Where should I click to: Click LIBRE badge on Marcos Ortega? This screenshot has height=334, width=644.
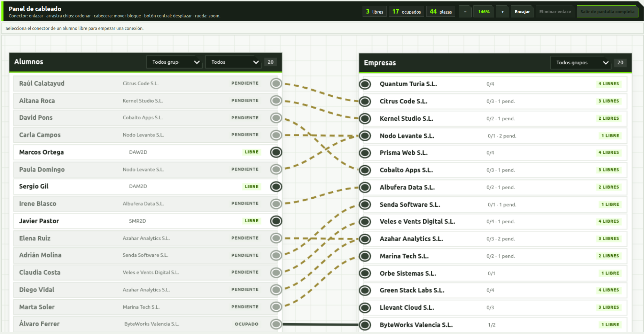click(x=251, y=152)
